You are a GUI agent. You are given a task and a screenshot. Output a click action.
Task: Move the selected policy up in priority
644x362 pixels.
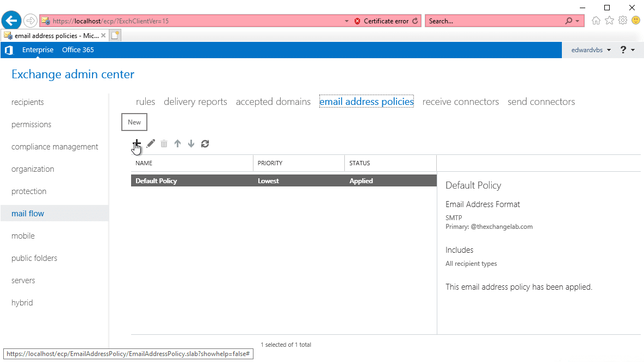click(x=177, y=143)
